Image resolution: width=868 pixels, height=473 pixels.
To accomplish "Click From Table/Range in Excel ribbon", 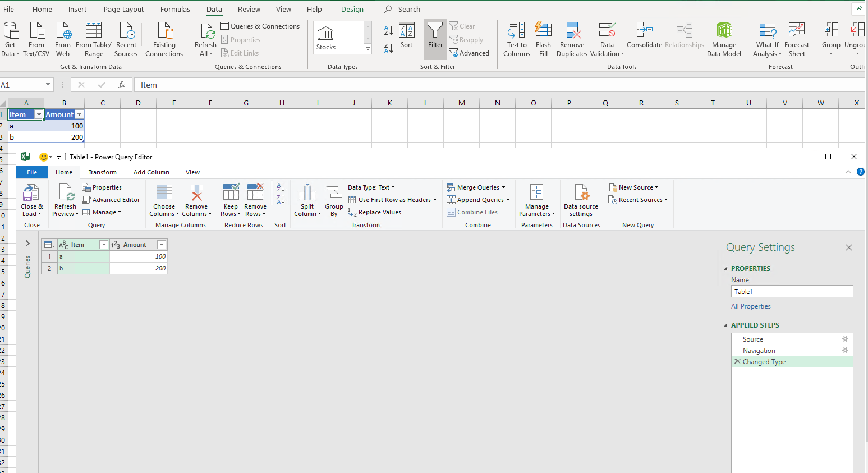I will [x=94, y=39].
